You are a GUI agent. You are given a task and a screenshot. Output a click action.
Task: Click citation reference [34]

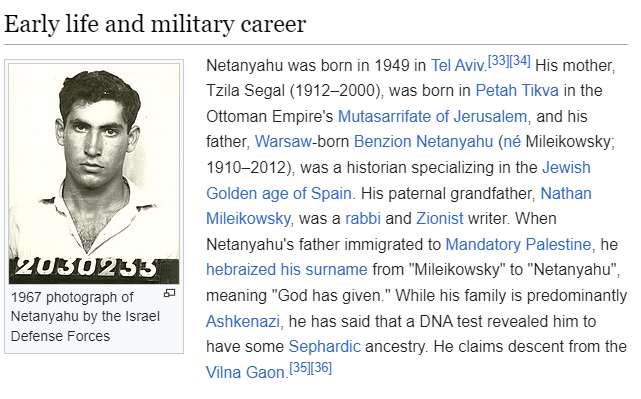click(x=520, y=61)
